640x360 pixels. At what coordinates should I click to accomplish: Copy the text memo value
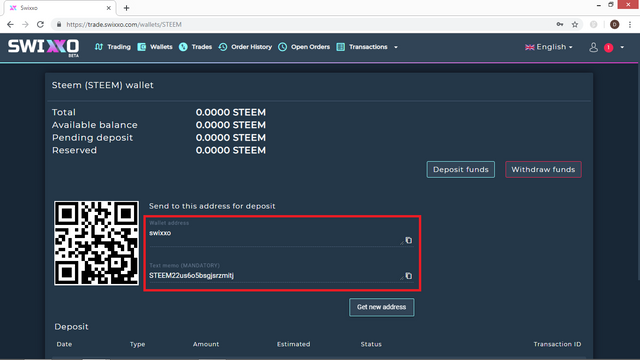click(x=409, y=276)
